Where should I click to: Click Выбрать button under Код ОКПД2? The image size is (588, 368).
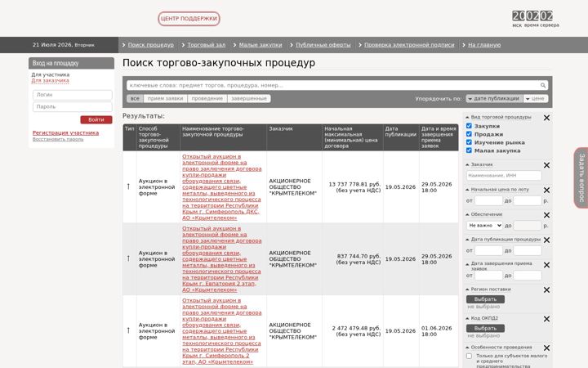[485, 328]
